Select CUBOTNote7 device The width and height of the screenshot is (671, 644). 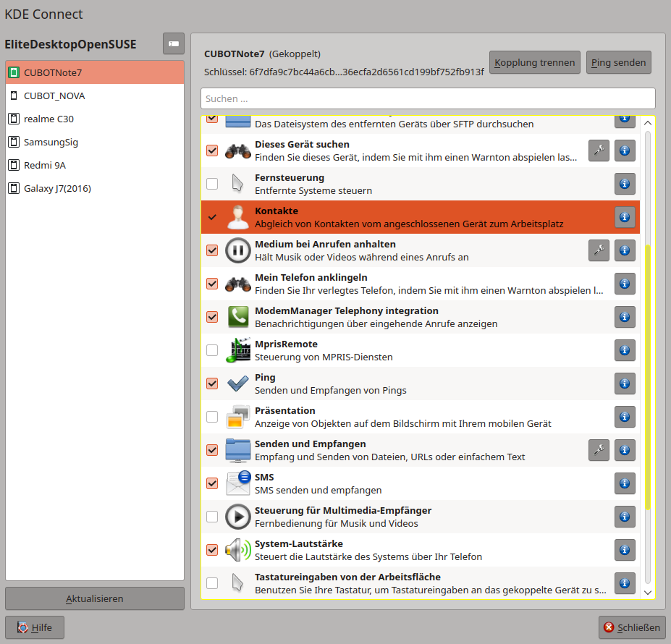coord(95,72)
